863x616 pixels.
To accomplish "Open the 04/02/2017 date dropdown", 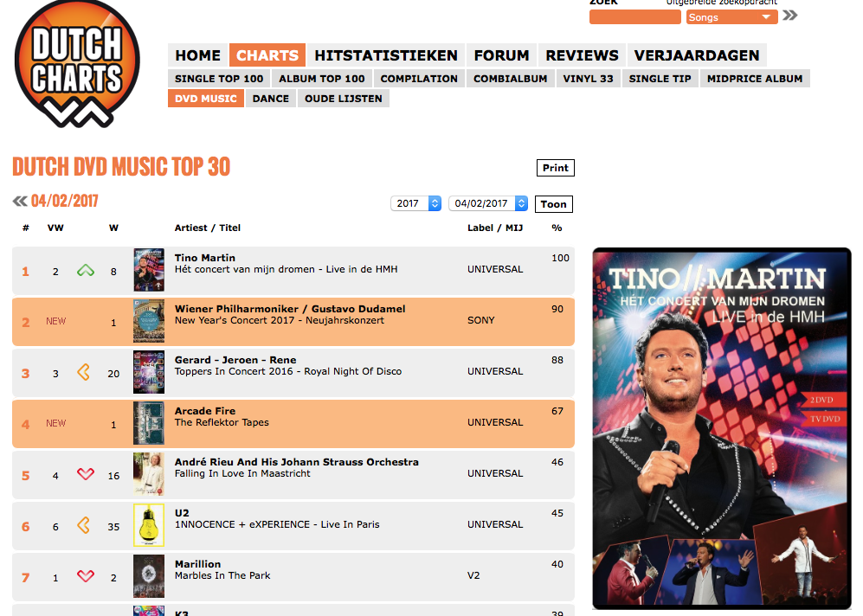I will tap(488, 203).
